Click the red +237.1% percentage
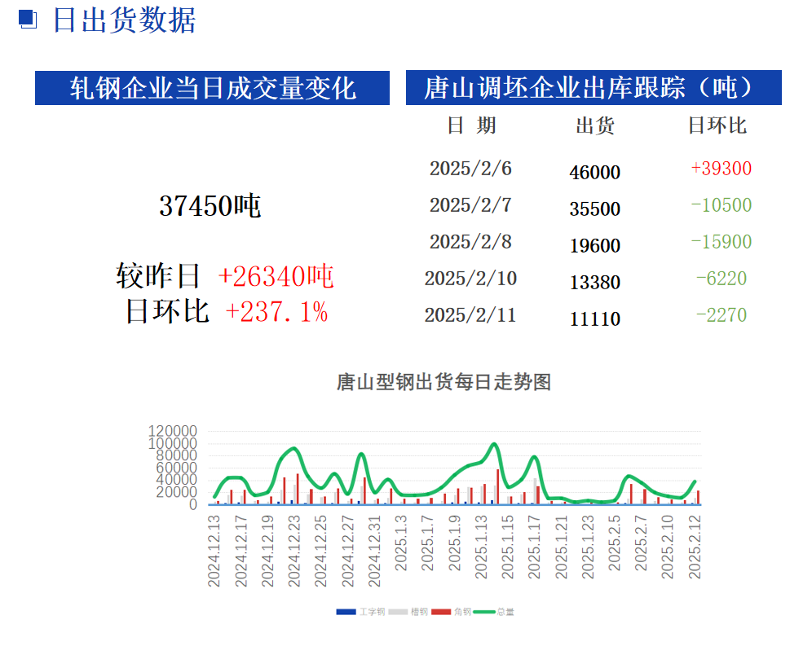Viewport: 812px width, 655px height. pyautogui.click(x=276, y=311)
